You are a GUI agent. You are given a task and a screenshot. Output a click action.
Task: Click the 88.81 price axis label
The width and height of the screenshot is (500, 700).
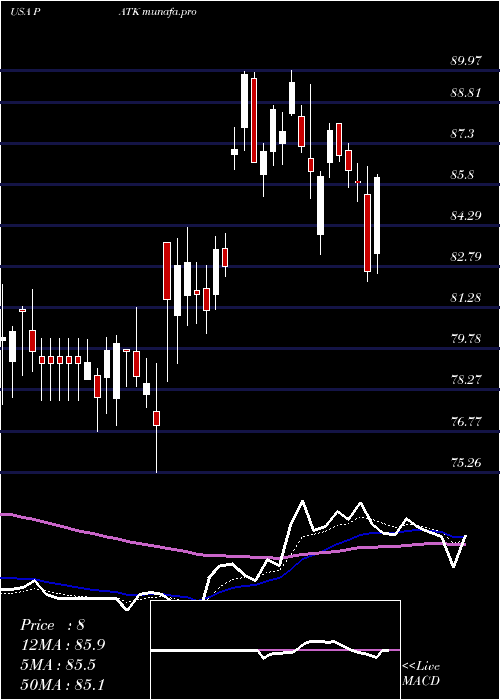pyautogui.click(x=466, y=93)
